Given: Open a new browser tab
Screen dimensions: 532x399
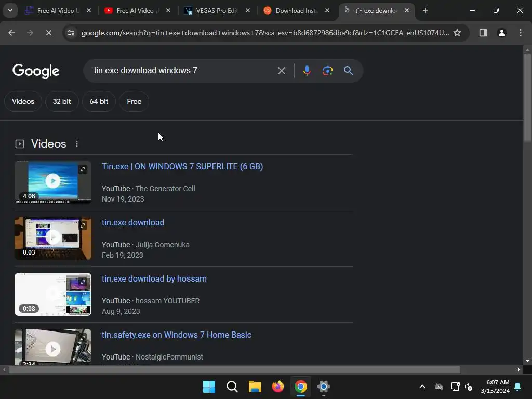Looking at the screenshot, I should [x=425, y=10].
